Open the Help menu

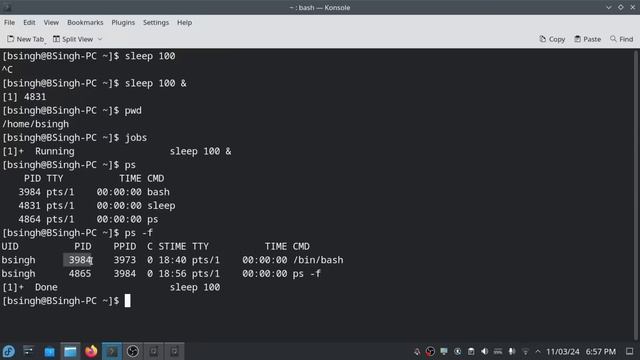[x=184, y=22]
